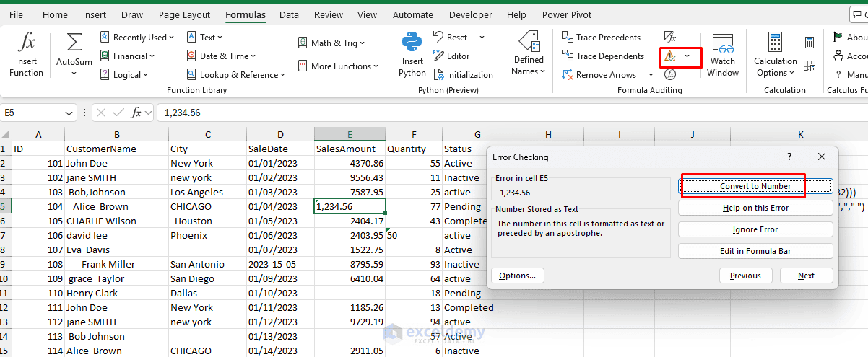
Task: Open the Automate tab
Action: click(412, 14)
